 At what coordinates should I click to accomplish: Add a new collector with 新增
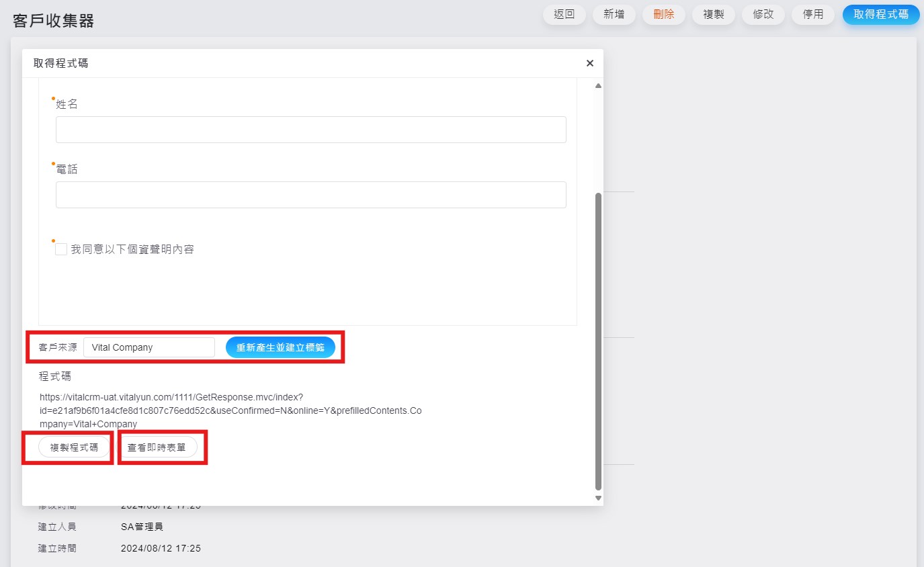(x=614, y=14)
